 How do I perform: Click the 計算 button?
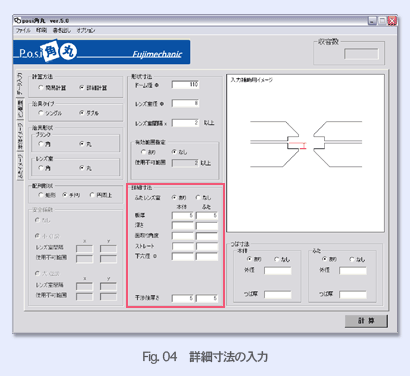(366, 321)
